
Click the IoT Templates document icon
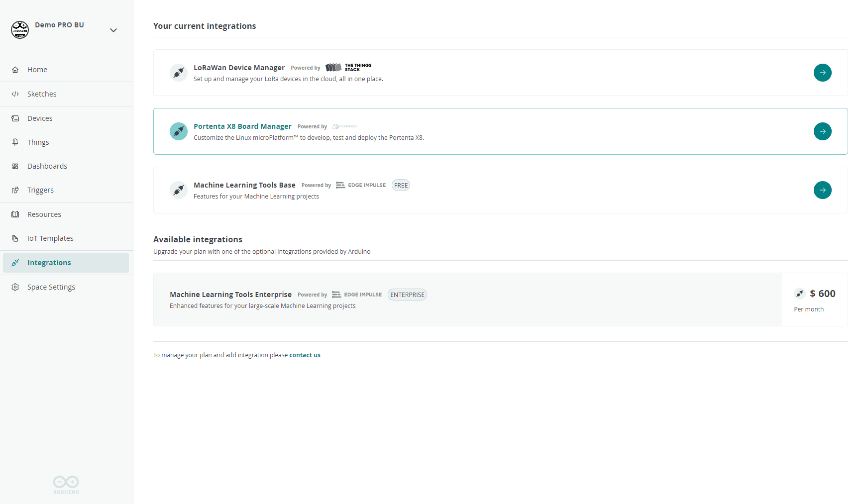pyautogui.click(x=15, y=238)
